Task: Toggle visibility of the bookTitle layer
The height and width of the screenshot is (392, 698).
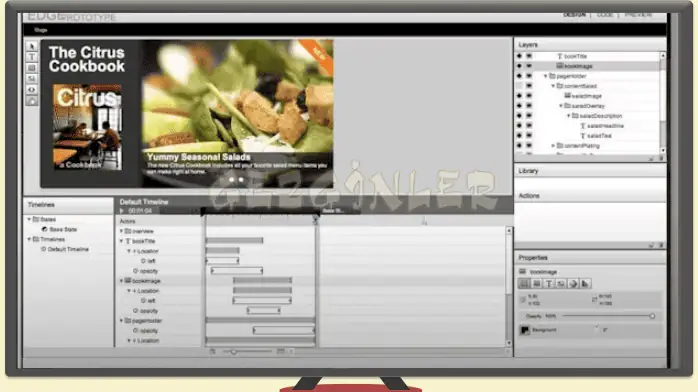Action: tap(519, 56)
